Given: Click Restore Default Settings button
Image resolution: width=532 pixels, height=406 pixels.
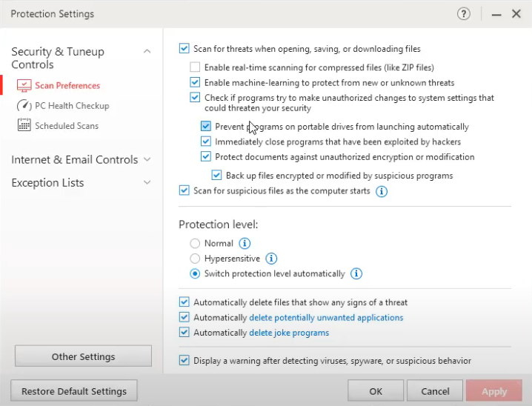Looking at the screenshot, I should (74, 391).
